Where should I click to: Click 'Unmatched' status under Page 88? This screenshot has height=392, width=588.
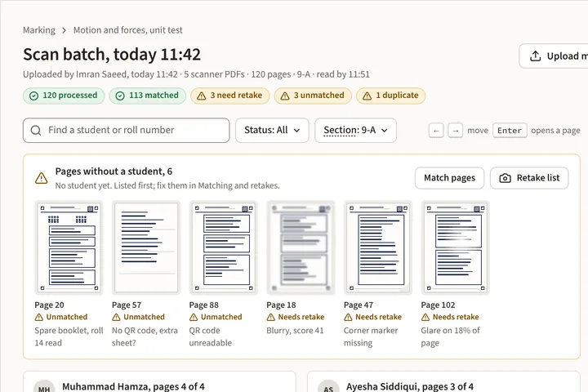point(221,317)
